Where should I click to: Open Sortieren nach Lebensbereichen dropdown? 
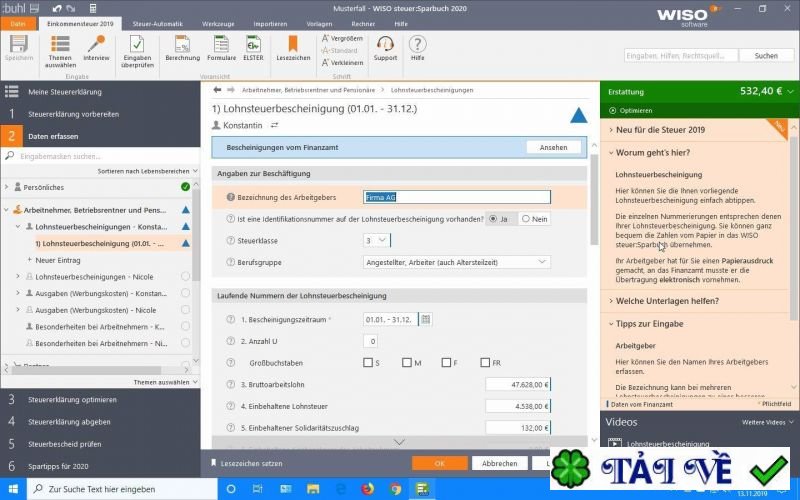[x=147, y=171]
